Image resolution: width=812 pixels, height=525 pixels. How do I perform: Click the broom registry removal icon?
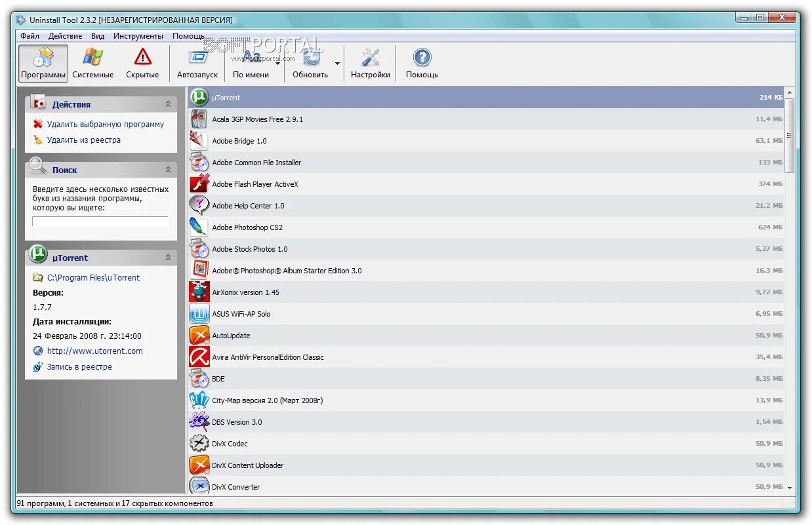pyautogui.click(x=38, y=140)
